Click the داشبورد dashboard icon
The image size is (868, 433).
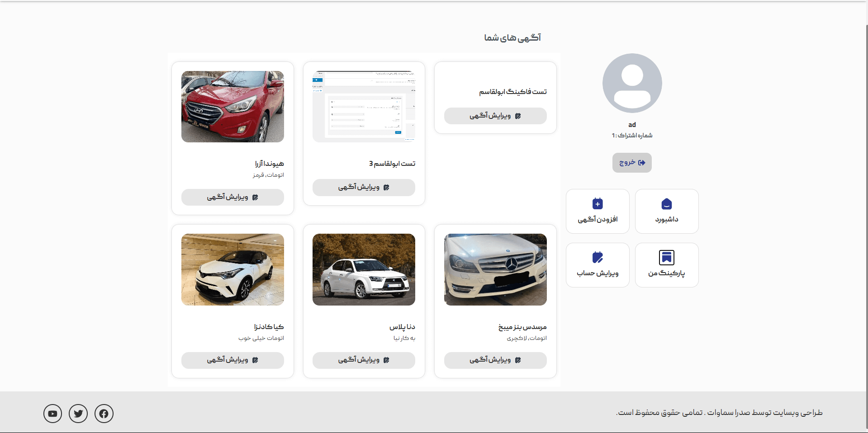(x=667, y=204)
